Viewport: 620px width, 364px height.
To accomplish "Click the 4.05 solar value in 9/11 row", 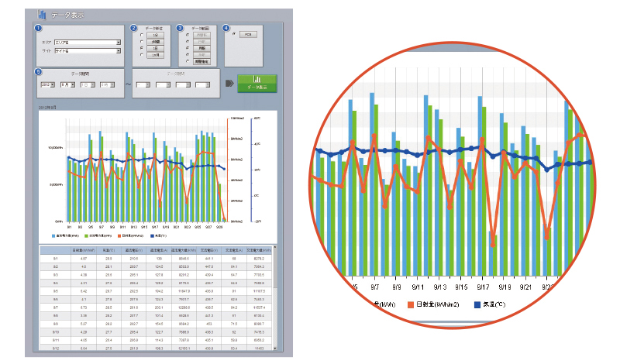I will [x=84, y=340].
